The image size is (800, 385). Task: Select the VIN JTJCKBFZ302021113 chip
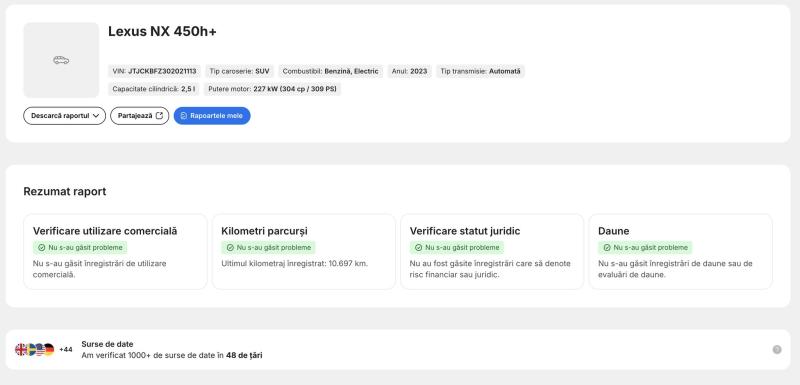155,71
